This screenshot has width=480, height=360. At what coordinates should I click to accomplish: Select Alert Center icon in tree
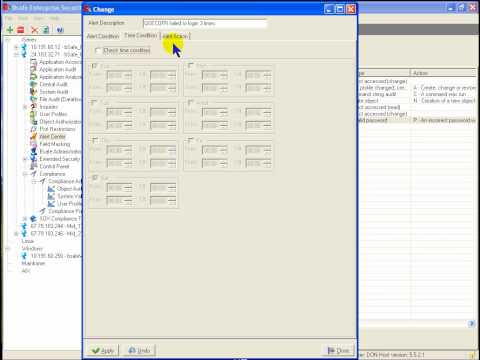coord(33,137)
